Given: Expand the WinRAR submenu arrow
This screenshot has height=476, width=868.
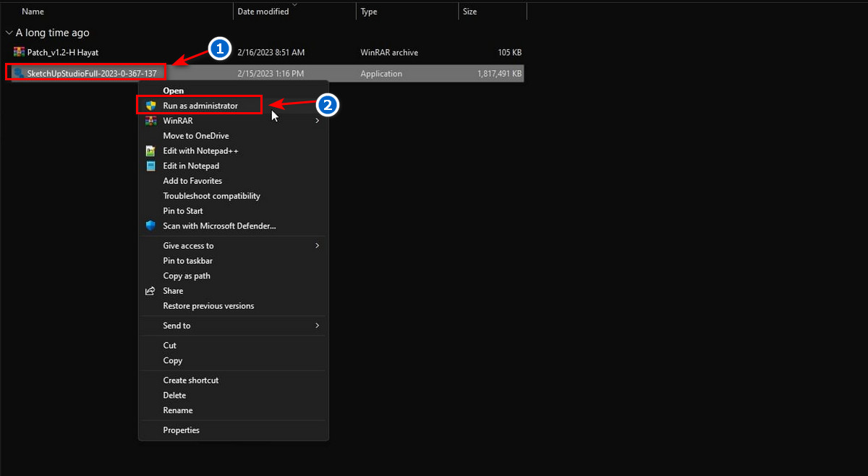Looking at the screenshot, I should (317, 121).
